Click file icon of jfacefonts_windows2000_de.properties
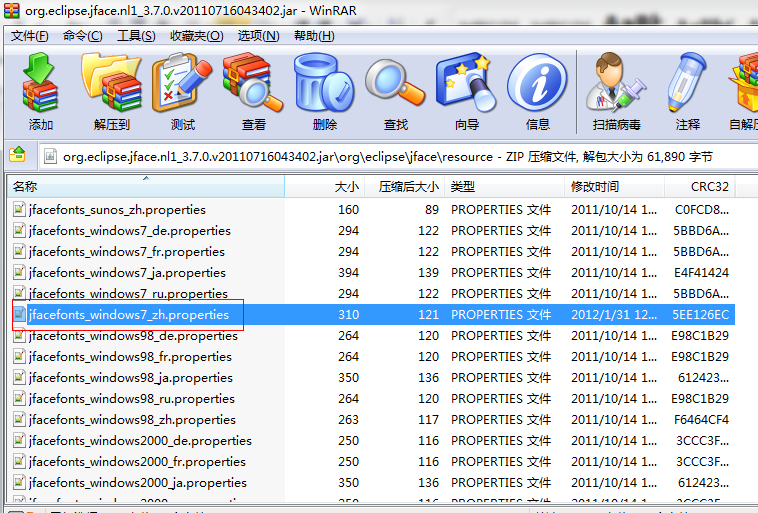This screenshot has height=513, width=758. tap(19, 440)
